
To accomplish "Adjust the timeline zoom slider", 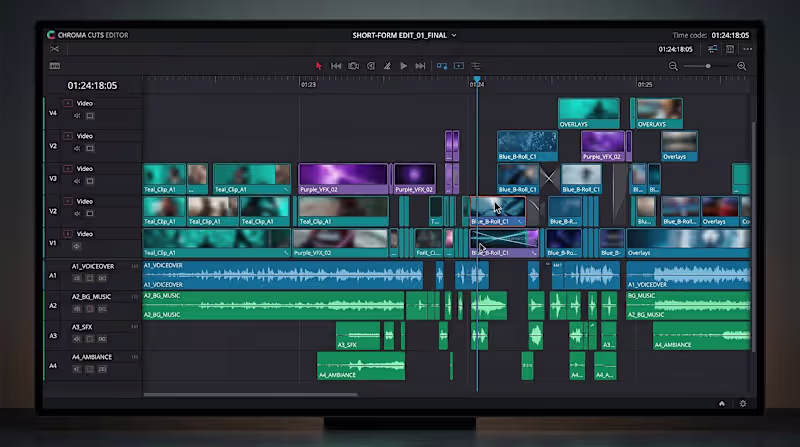I will pyautogui.click(x=708, y=66).
